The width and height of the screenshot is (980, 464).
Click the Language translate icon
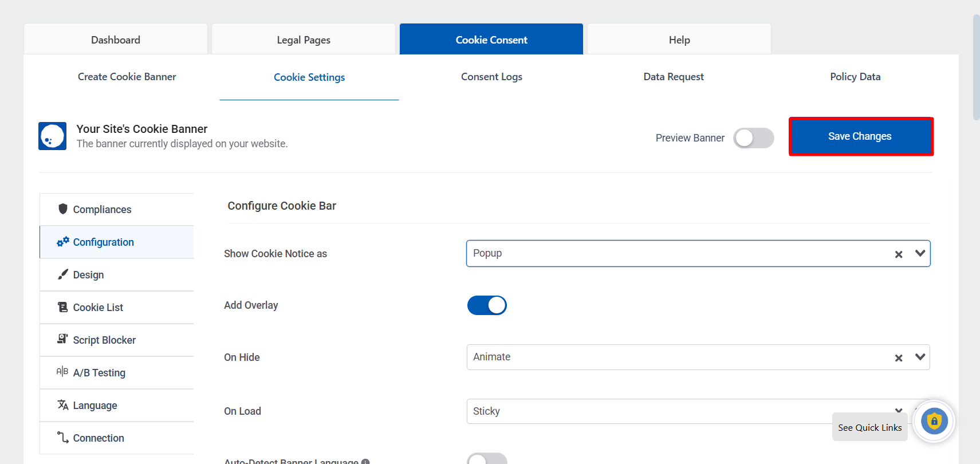(x=63, y=405)
